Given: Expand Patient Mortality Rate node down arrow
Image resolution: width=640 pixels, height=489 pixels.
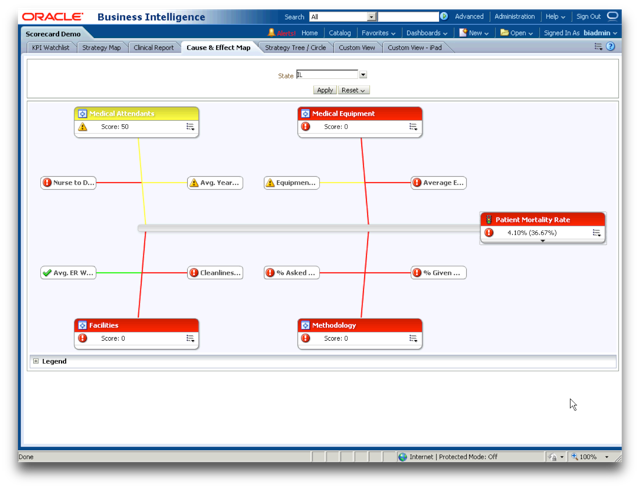Looking at the screenshot, I should pos(542,241).
